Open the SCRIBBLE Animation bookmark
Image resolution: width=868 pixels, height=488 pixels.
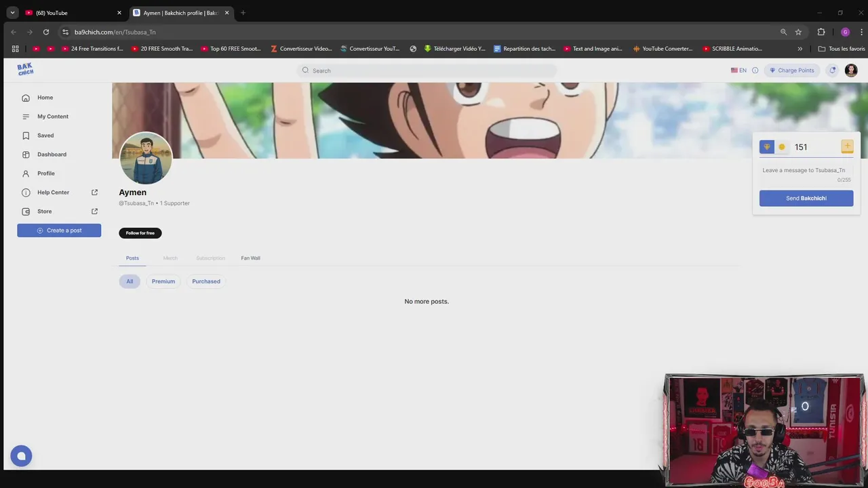coord(732,49)
